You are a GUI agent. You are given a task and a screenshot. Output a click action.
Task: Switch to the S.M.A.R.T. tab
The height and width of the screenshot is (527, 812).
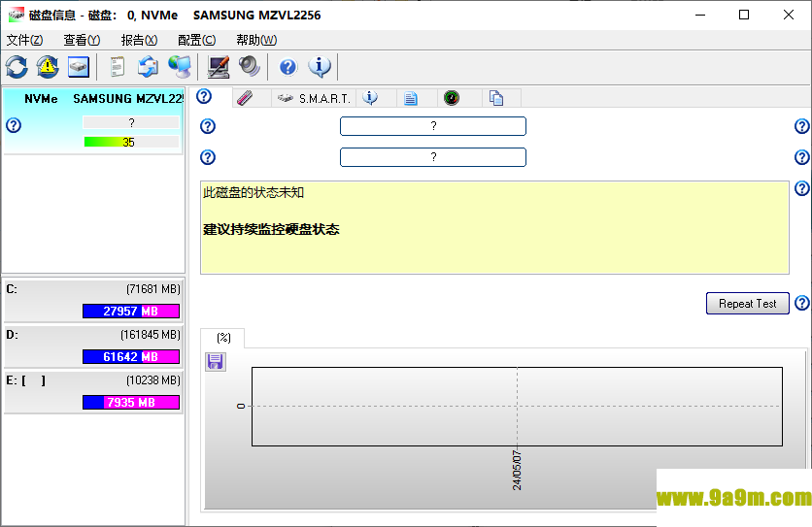pos(314,98)
